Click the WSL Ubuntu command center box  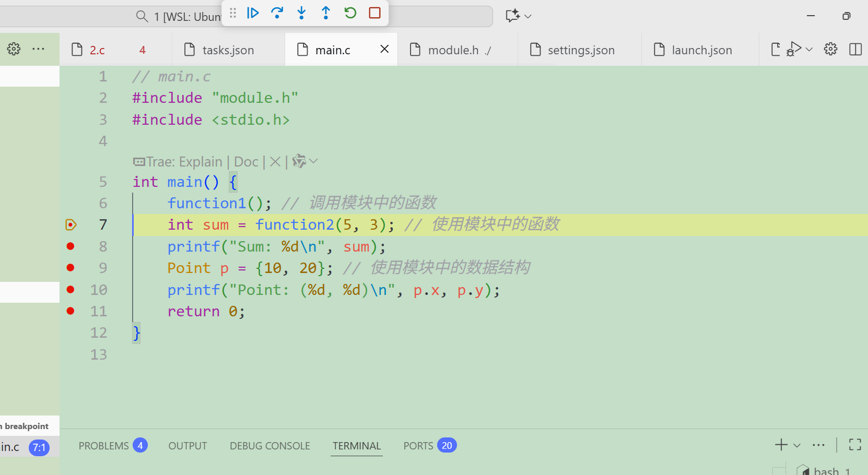click(245, 16)
